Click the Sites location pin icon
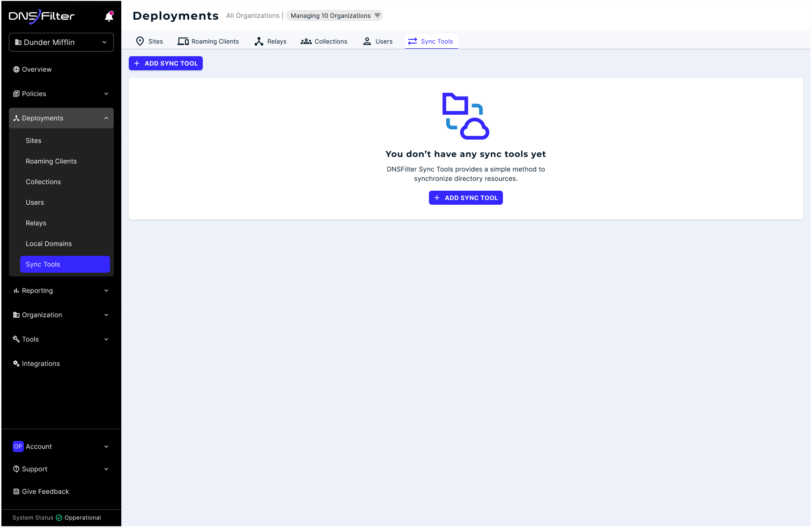The width and height of the screenshot is (812, 528). (x=140, y=41)
